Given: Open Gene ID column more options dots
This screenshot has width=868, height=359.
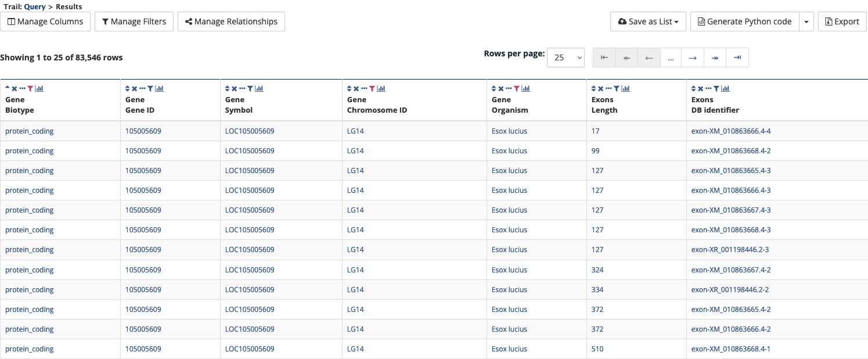Looking at the screenshot, I should 142,88.
